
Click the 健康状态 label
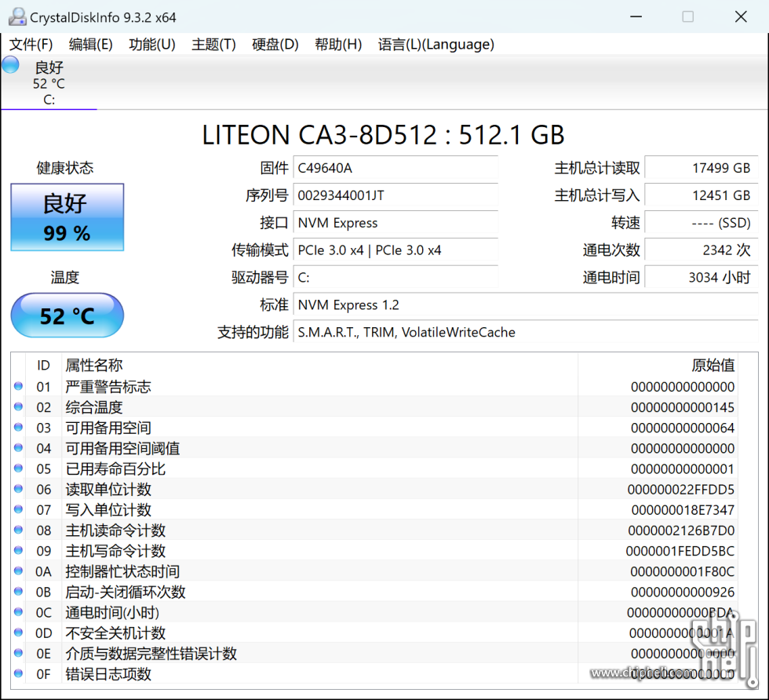64,168
